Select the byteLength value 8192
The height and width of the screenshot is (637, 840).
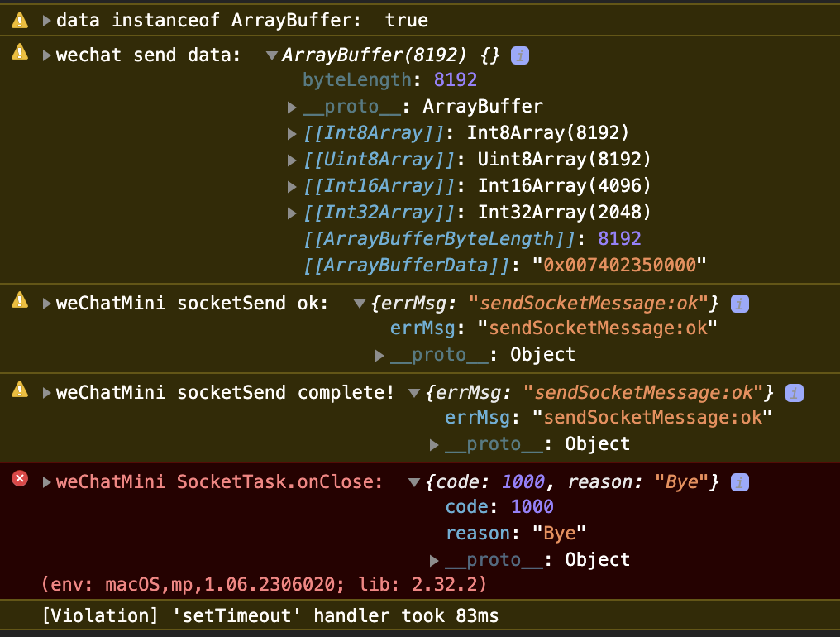(x=456, y=80)
